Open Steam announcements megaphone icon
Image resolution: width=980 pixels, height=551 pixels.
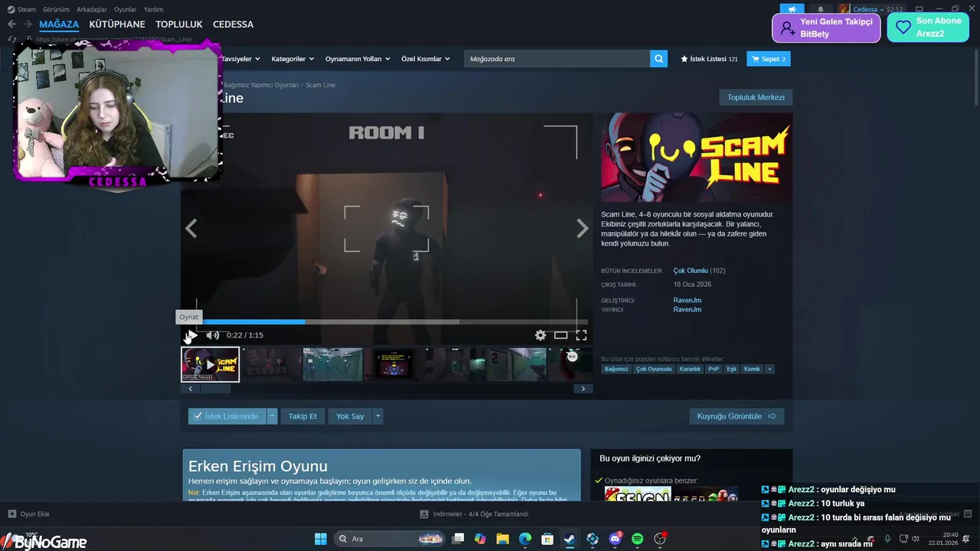pyautogui.click(x=792, y=9)
